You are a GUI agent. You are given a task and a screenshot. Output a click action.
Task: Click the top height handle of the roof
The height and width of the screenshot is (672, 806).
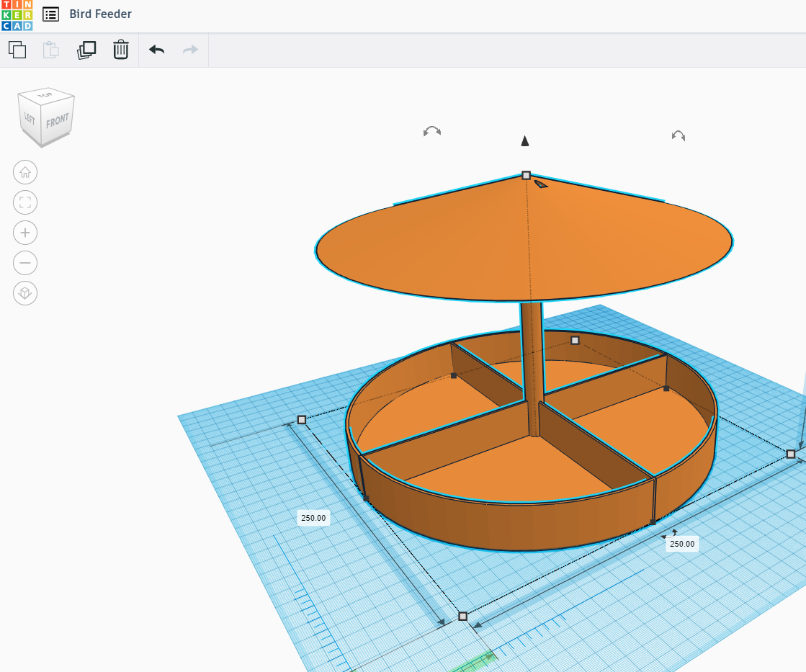click(x=525, y=175)
